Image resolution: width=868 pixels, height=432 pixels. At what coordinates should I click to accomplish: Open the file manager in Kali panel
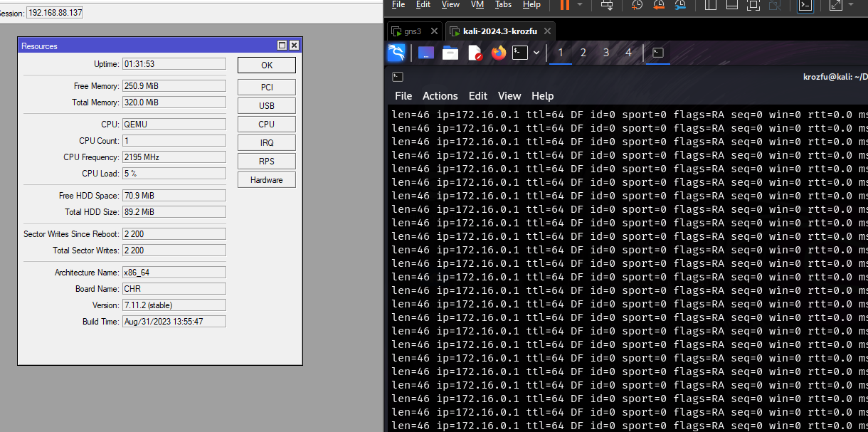(x=450, y=53)
